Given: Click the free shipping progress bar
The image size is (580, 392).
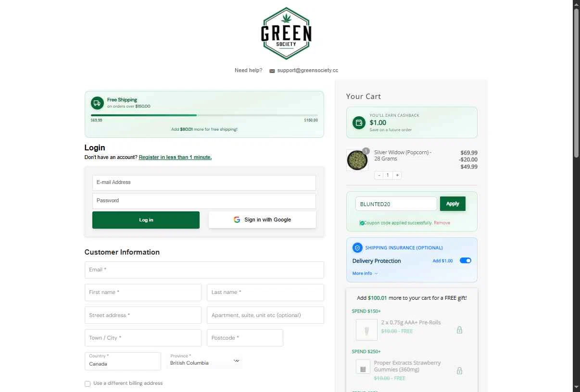Looking at the screenshot, I should tap(204, 115).
